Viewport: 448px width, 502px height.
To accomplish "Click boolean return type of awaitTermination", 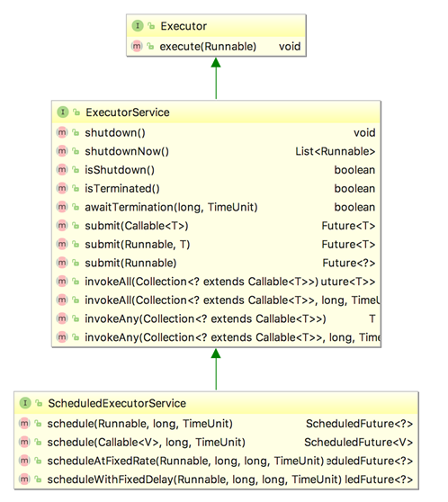I will [x=354, y=207].
